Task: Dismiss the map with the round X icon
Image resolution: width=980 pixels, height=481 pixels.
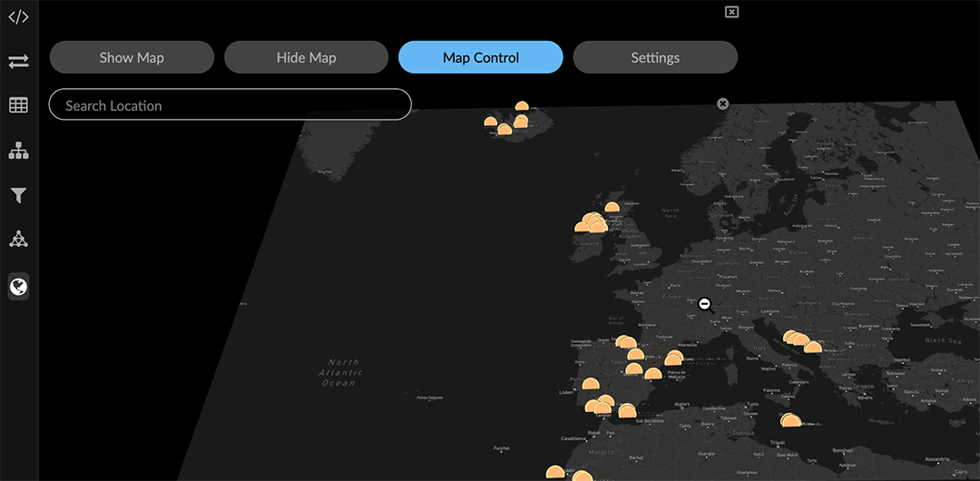Action: click(x=722, y=103)
